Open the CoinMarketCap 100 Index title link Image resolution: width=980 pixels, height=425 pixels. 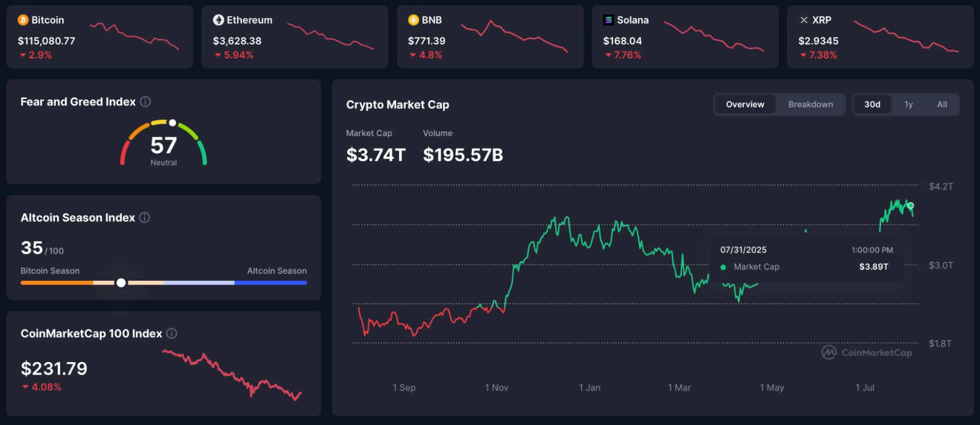[x=91, y=334]
